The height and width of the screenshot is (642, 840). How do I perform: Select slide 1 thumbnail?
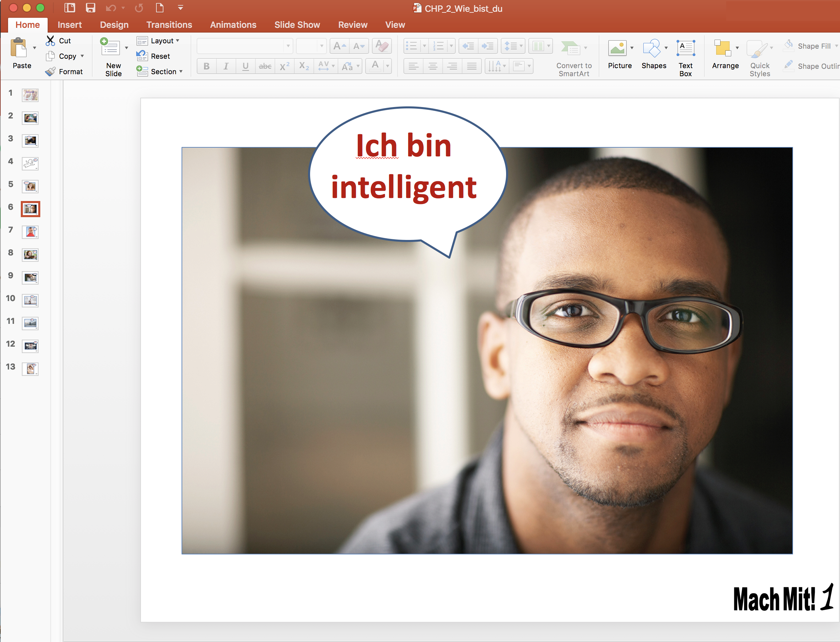tap(30, 95)
